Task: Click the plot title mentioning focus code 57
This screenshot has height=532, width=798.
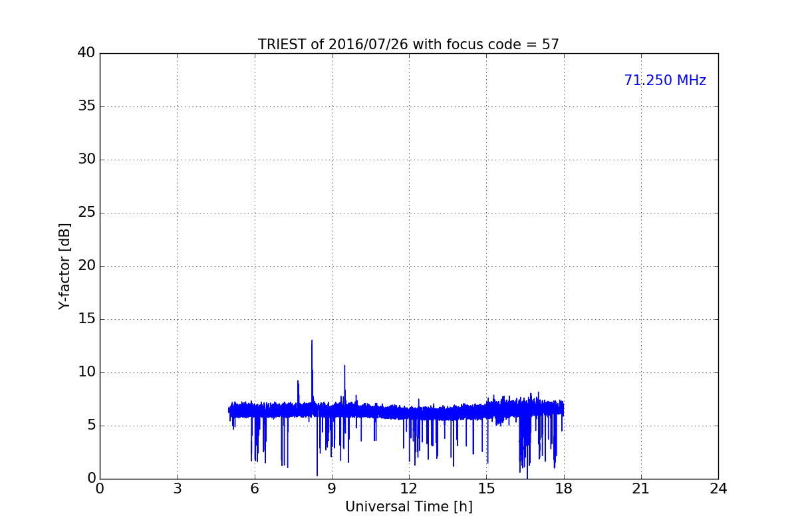Action: pyautogui.click(x=408, y=45)
